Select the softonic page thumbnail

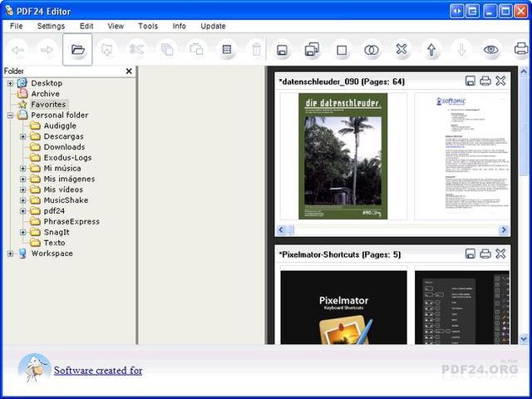click(462, 156)
